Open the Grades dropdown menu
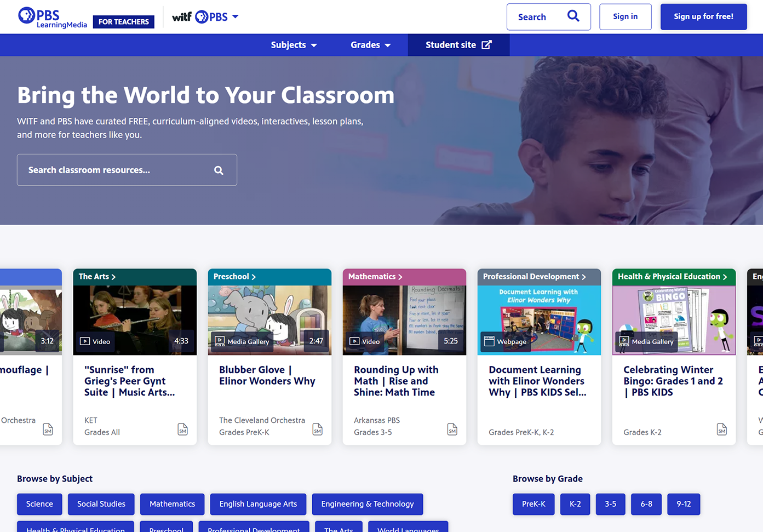The width and height of the screenshot is (763, 532). pos(370,45)
